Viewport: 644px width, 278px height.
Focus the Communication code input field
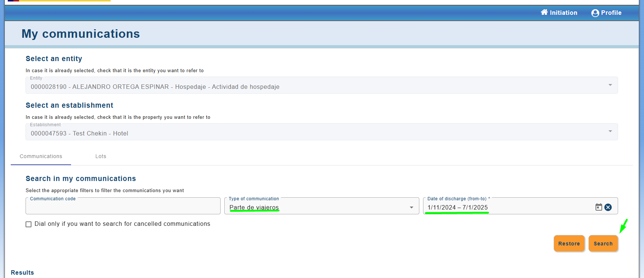click(x=123, y=207)
